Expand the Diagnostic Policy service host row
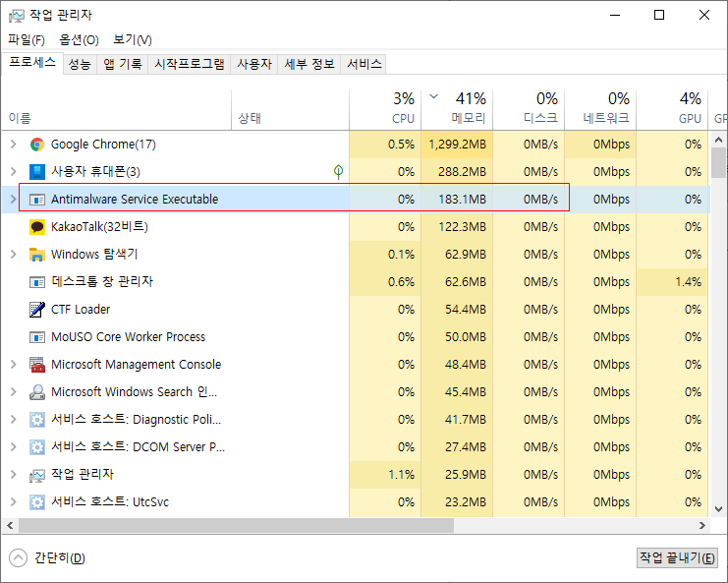Screen dimensions: 728x583 click(14, 420)
